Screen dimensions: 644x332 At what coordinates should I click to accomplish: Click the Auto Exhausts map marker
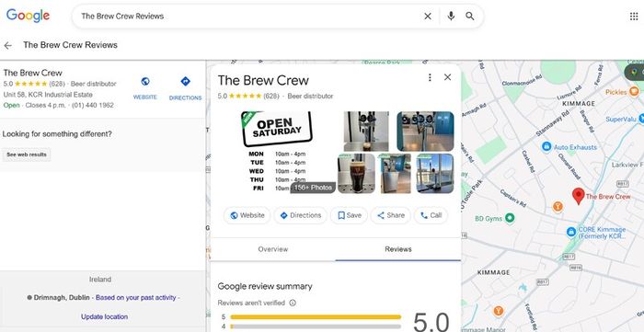coord(546,146)
